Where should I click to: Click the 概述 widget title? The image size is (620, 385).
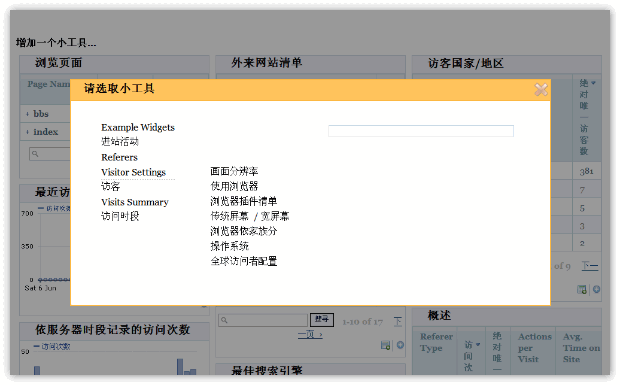pyautogui.click(x=439, y=315)
